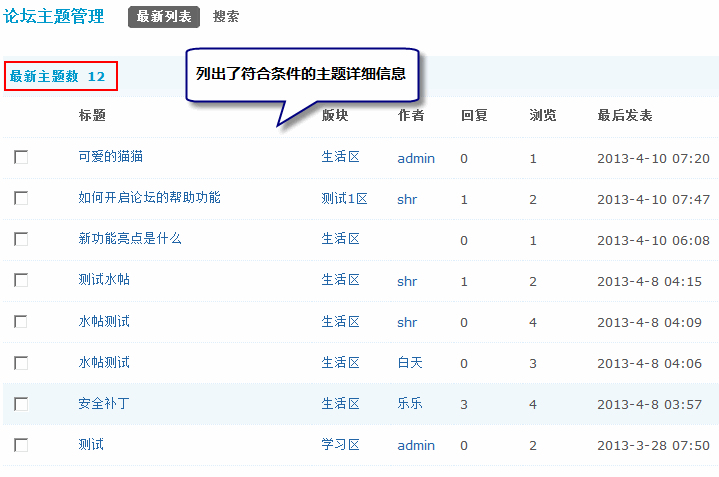Click the author name 白天
Screen dimensions: 719x477
tap(410, 363)
